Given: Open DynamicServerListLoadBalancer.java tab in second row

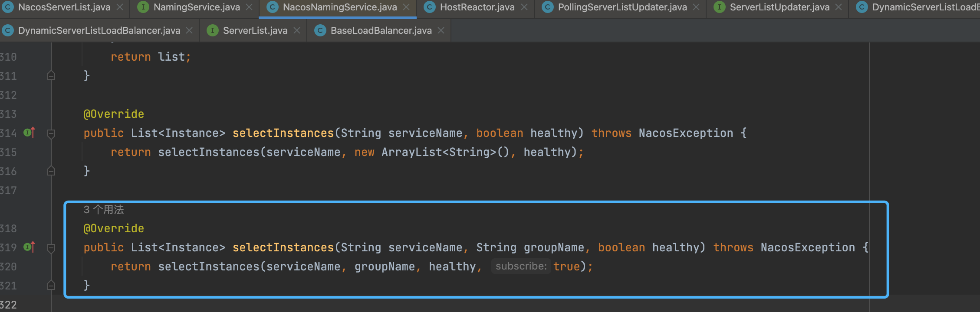Looking at the screenshot, I should point(99,30).
